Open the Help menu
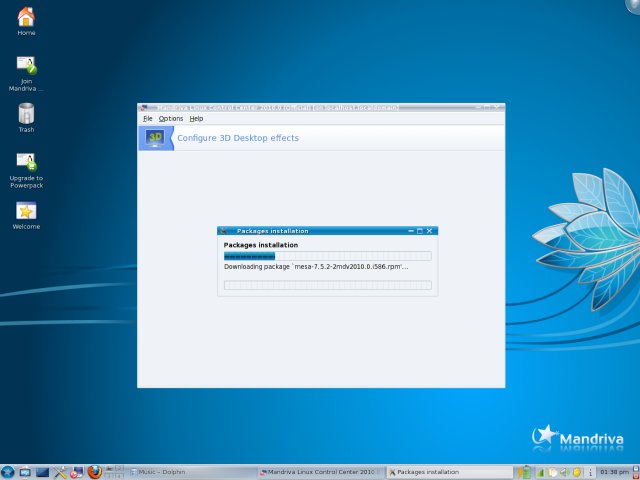Screen dimensions: 640x480 (x=196, y=118)
